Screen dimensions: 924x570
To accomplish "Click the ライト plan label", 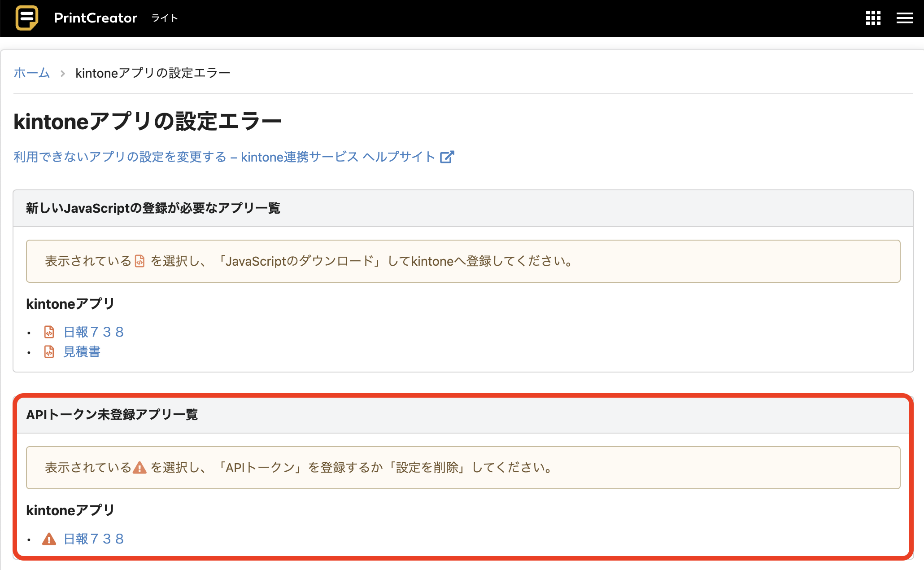I will pyautogui.click(x=165, y=18).
